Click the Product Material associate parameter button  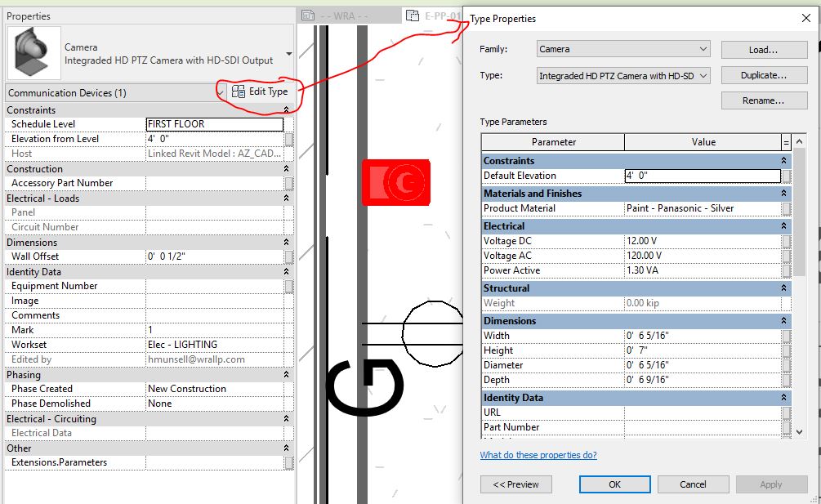[x=786, y=209]
